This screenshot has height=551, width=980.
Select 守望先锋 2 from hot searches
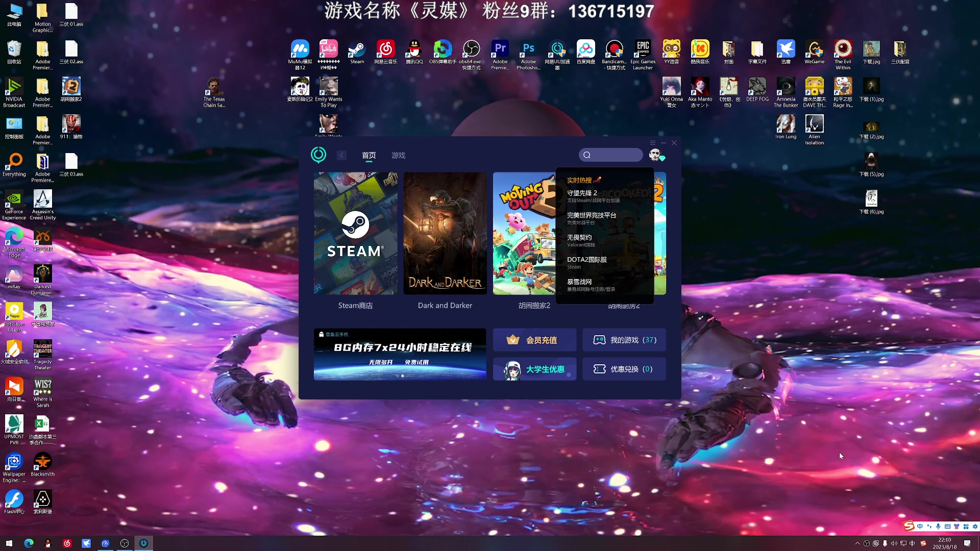coord(582,193)
